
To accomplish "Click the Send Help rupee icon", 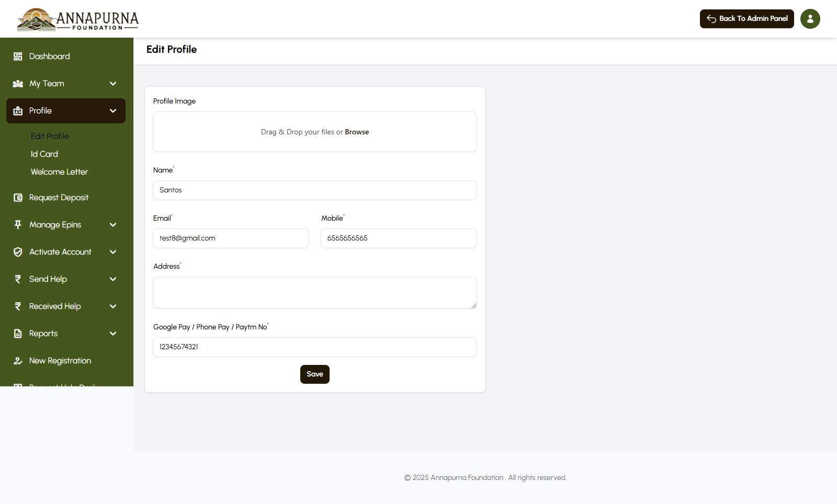I will [18, 279].
